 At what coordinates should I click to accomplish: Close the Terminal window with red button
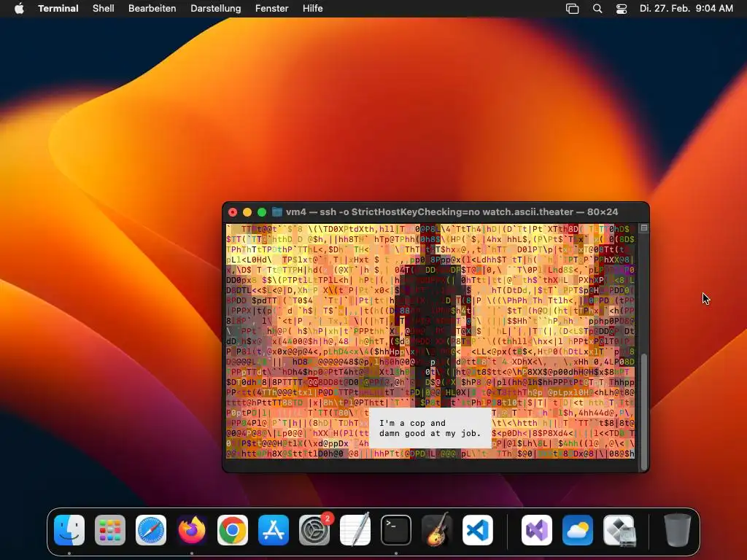click(x=233, y=212)
